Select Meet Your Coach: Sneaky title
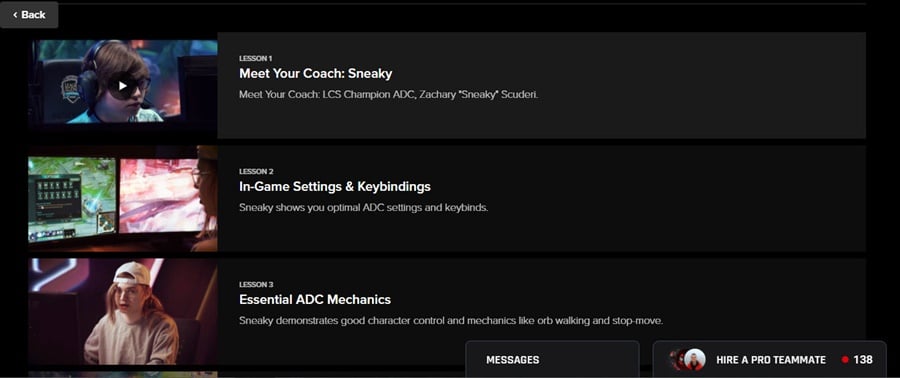Image resolution: width=900 pixels, height=378 pixels. pos(316,73)
